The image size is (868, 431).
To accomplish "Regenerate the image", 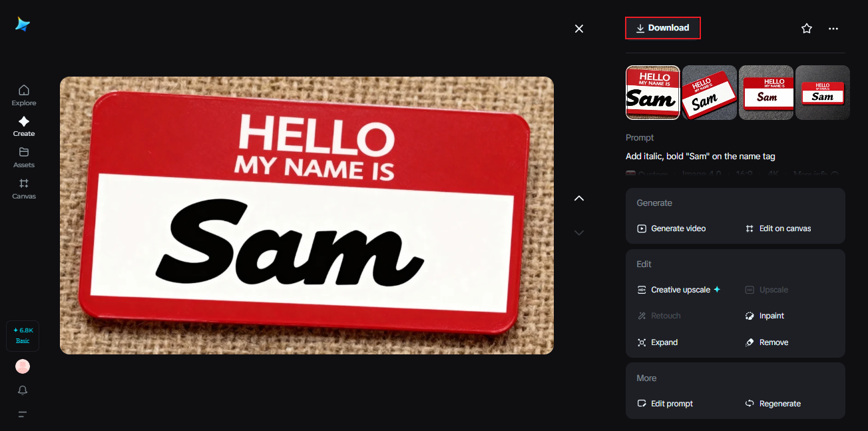I will tap(779, 403).
